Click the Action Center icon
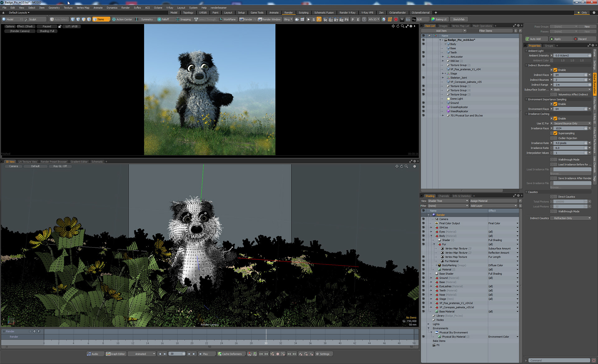The height and width of the screenshot is (364, 598). click(x=114, y=19)
